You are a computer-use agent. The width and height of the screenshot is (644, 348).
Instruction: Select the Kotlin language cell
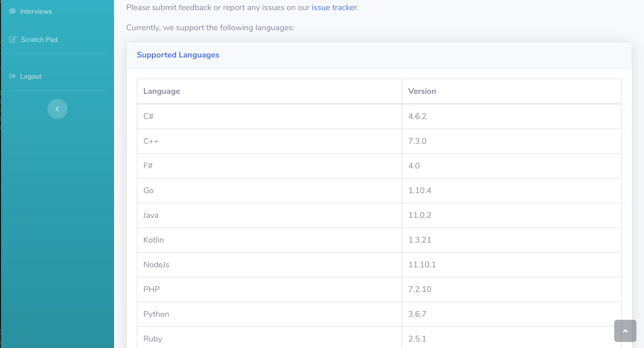(x=270, y=240)
